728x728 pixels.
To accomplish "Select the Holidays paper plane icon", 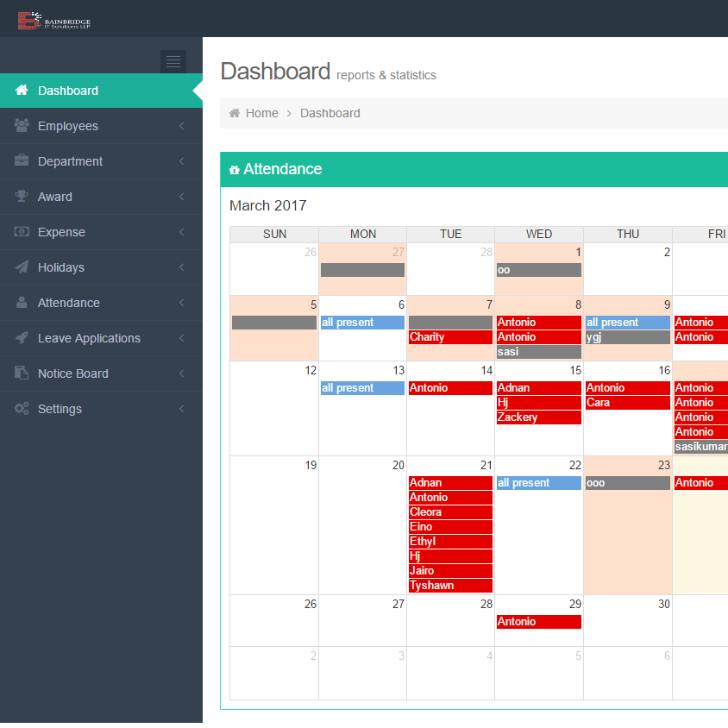I will [x=20, y=267].
